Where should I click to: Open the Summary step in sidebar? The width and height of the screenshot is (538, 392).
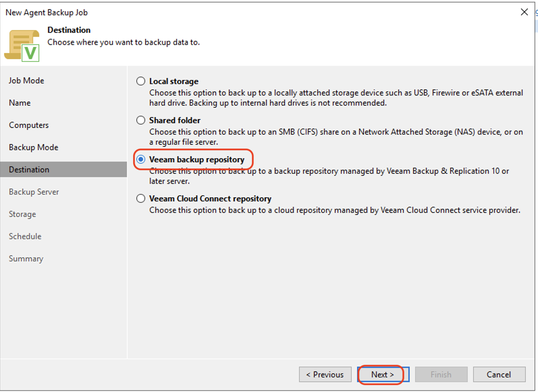(26, 259)
